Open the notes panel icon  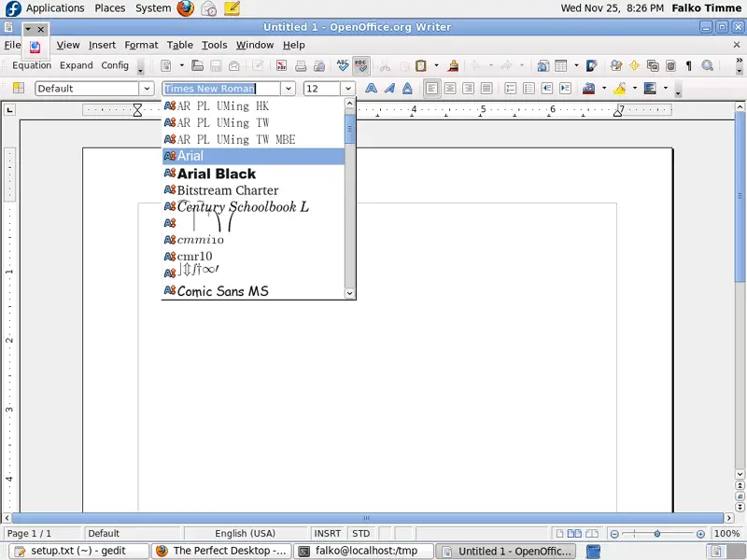point(232,8)
